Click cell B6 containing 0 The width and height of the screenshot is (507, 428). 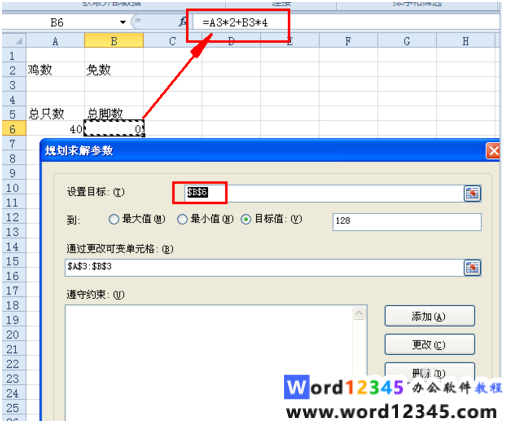[x=114, y=129]
